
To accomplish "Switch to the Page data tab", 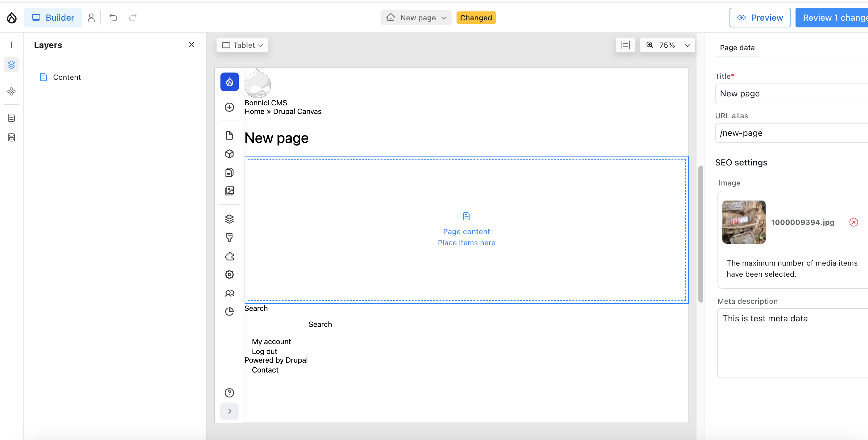I will [x=737, y=48].
